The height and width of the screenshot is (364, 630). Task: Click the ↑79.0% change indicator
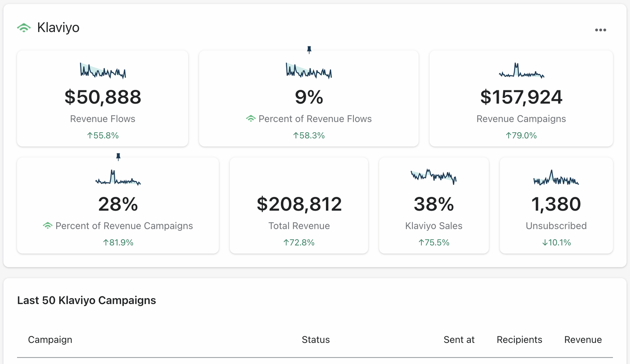coord(521,136)
